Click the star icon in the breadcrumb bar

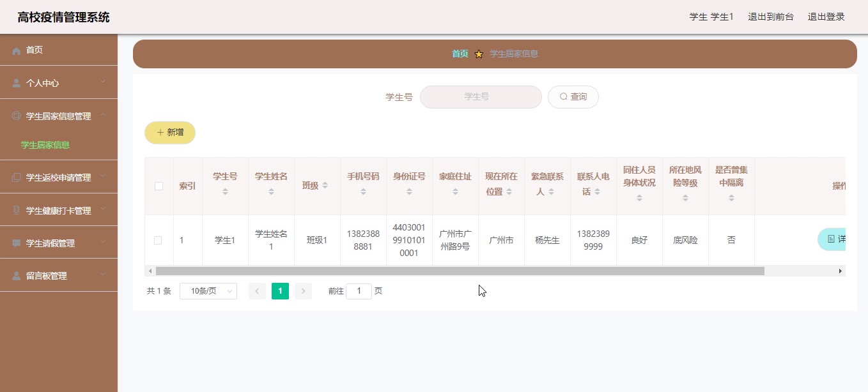pos(479,54)
